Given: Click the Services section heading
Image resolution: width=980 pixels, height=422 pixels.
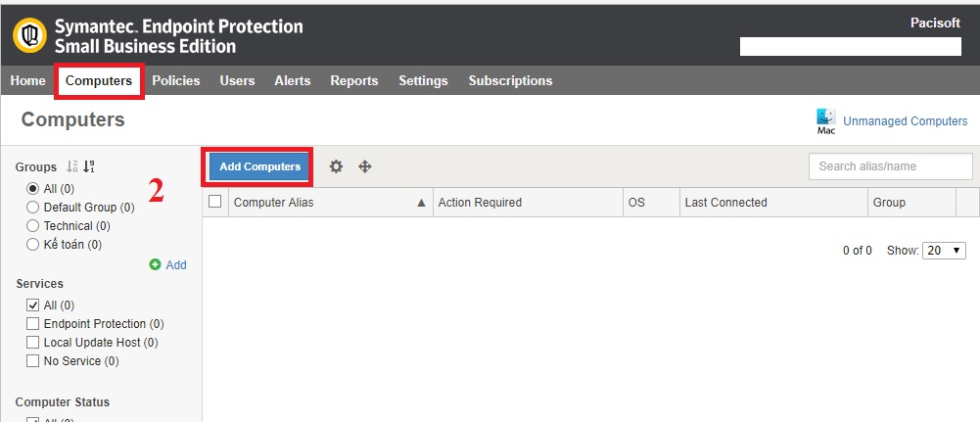Looking at the screenshot, I should [39, 284].
